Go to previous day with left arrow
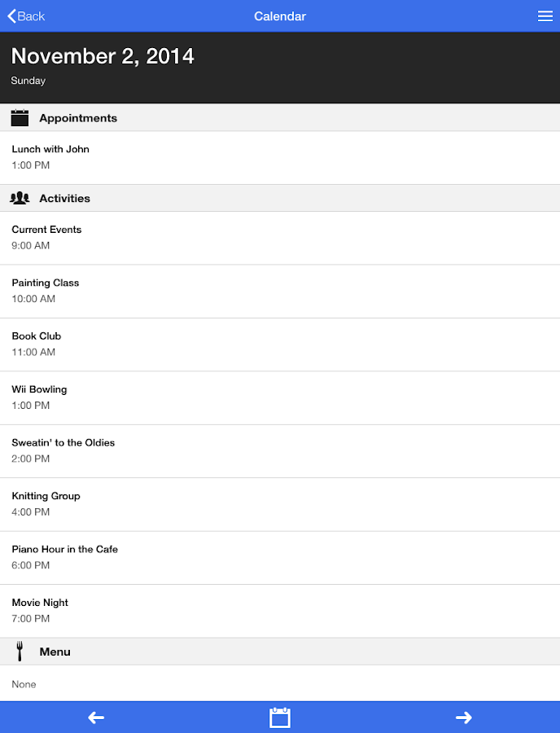560x733 pixels. pyautogui.click(x=96, y=718)
